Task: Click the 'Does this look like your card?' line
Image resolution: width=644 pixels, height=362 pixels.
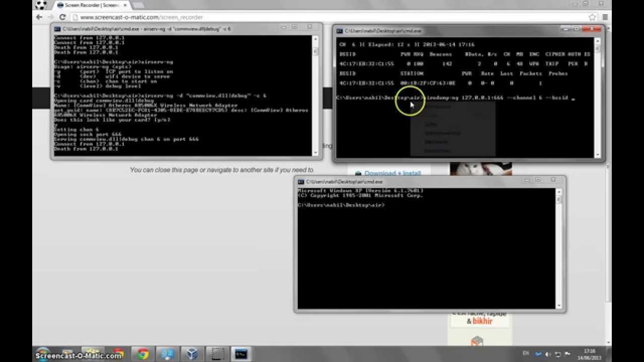Action: pyautogui.click(x=112, y=120)
